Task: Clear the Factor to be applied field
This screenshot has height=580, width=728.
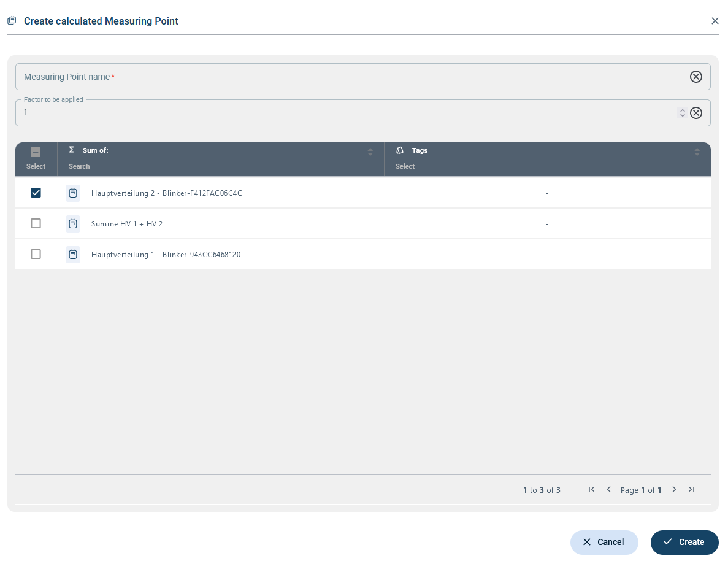Action: pos(695,113)
